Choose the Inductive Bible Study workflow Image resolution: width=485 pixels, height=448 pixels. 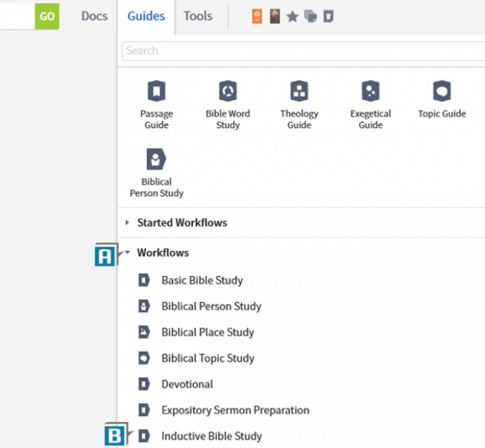pyautogui.click(x=211, y=435)
